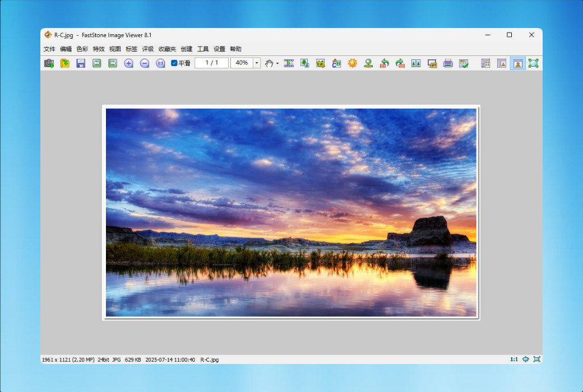Toggle the 平滑 smooth checkbox
This screenshot has width=583, height=392.
(174, 63)
